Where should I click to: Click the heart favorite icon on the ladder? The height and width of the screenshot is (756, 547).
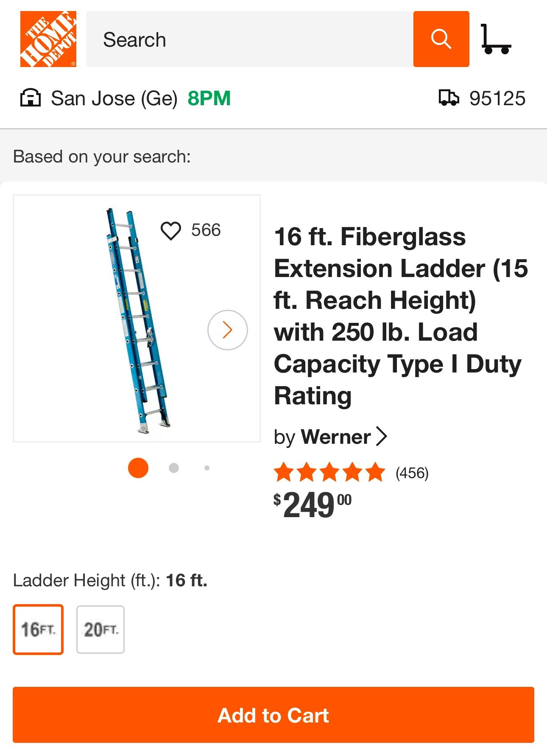click(x=171, y=231)
